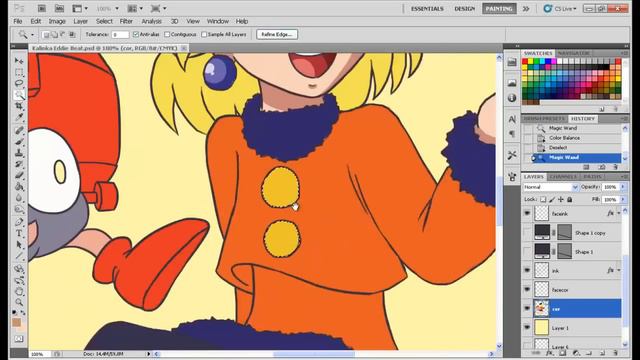Screen dimensions: 640x360
Task: Create new adjustment layer icon
Action: 576,353
